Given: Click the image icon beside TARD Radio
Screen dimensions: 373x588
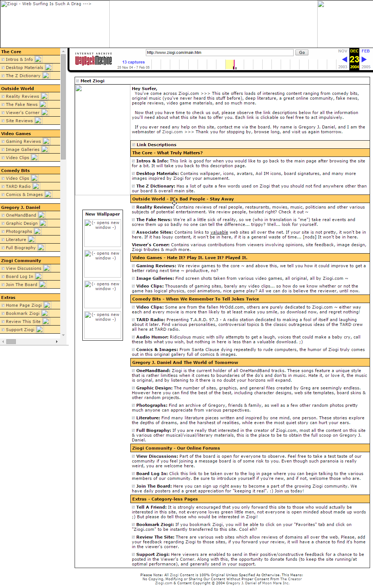Looking at the screenshot, I should 36,186.
